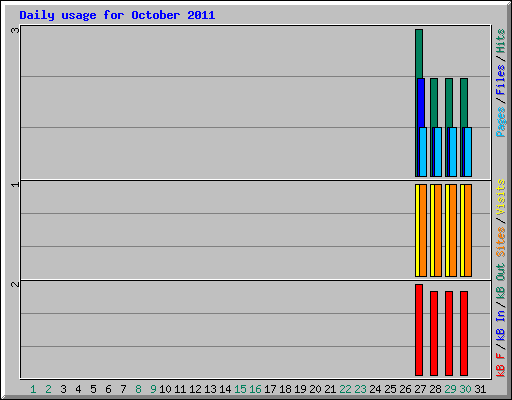Click day label 31 on the x-axis
This screenshot has height=400, width=512.
[x=480, y=389]
